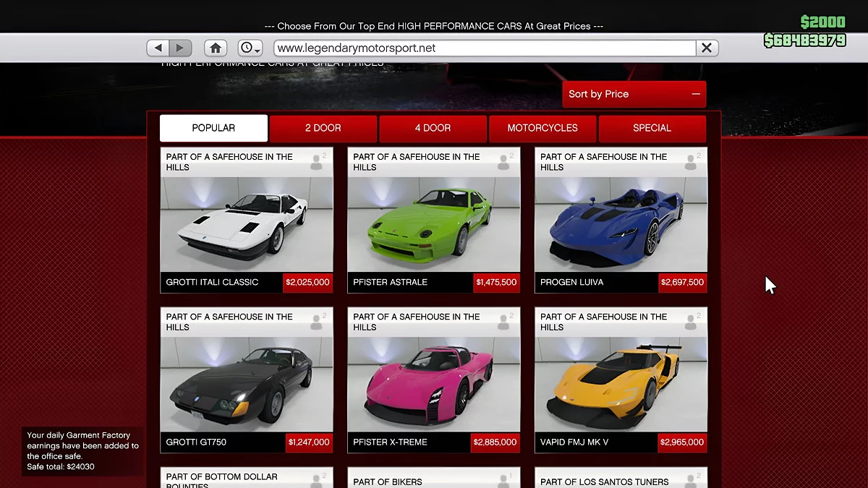Viewport: 868px width, 488px height.
Task: Close the in-game browser with X button
Action: (707, 48)
